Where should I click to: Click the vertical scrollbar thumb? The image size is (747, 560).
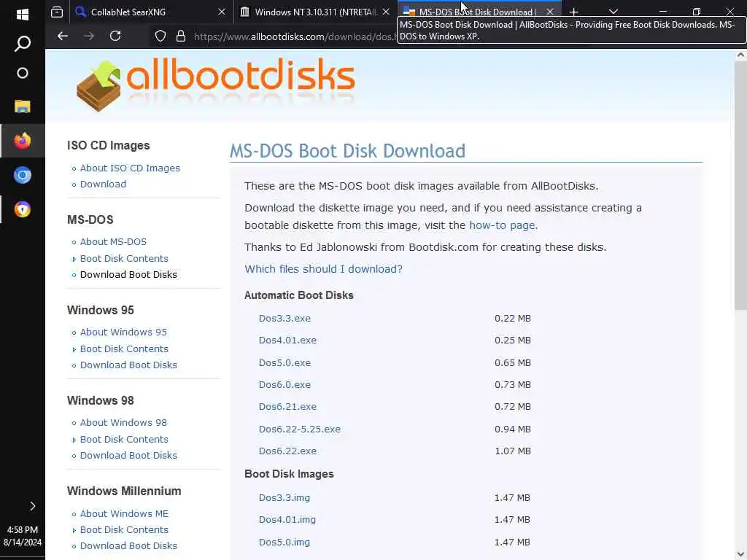[x=740, y=186]
